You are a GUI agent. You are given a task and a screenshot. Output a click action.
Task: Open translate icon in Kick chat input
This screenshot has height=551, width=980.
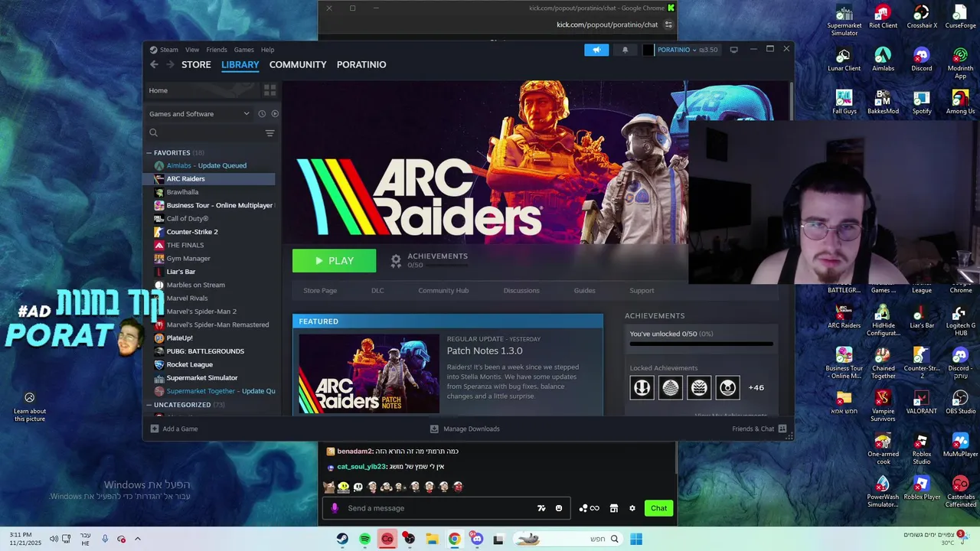tap(541, 508)
